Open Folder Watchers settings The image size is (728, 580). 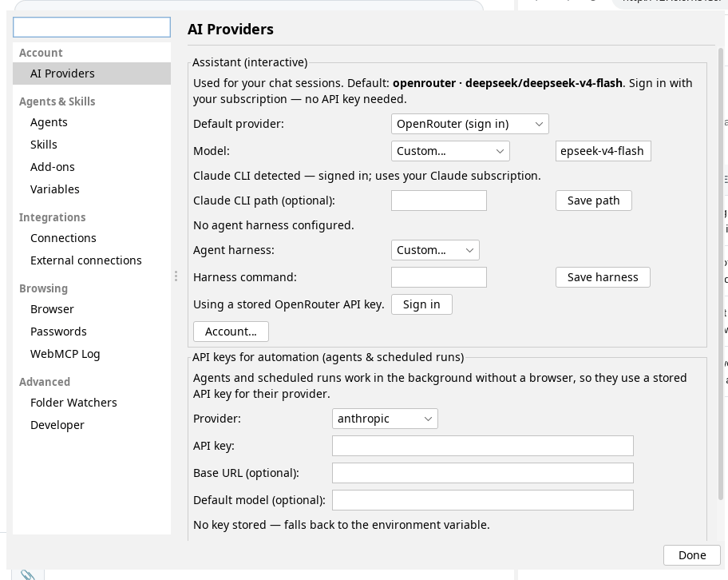point(92,403)
